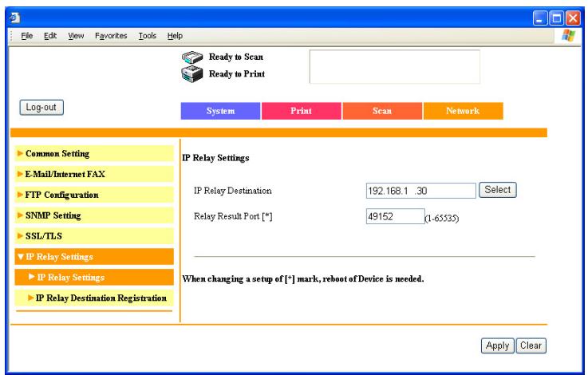This screenshot has height=375, width=588.
Task: Collapse the IP Relay Settings parent section
Action: [x=94, y=256]
